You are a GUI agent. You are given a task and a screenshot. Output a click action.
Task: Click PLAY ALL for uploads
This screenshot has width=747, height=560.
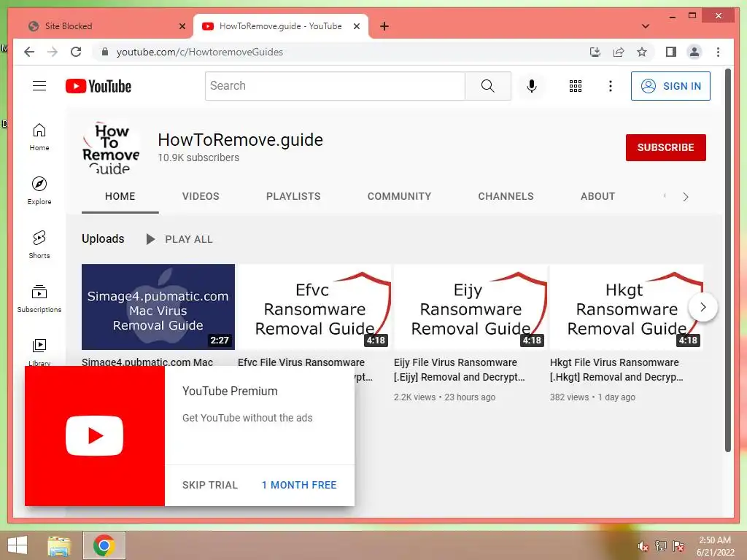(x=179, y=239)
